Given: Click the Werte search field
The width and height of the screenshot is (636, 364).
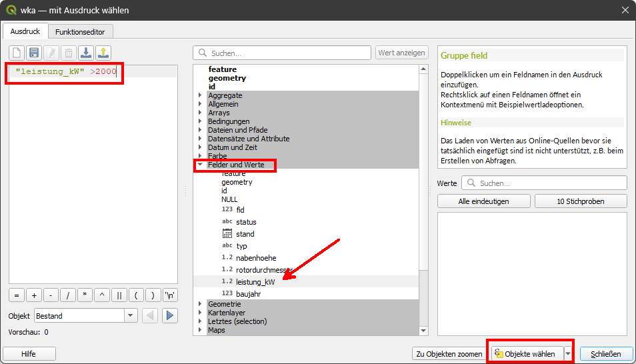Looking at the screenshot, I should [x=544, y=183].
